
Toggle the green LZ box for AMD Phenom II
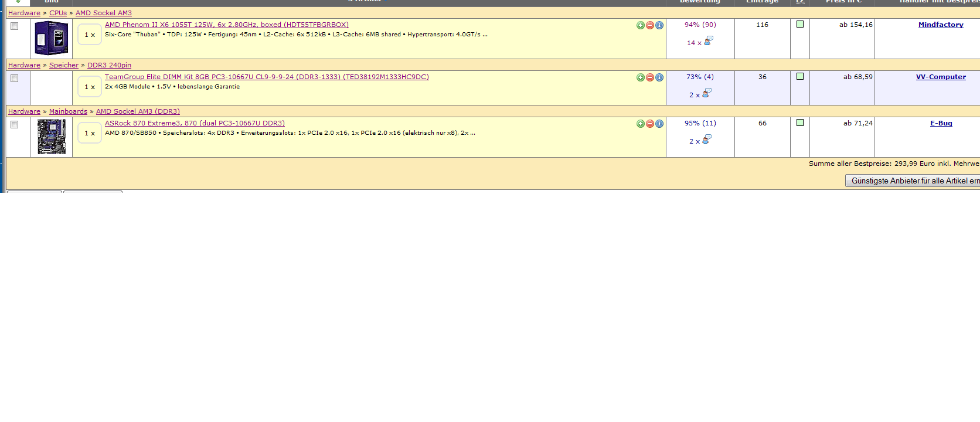[x=800, y=24]
